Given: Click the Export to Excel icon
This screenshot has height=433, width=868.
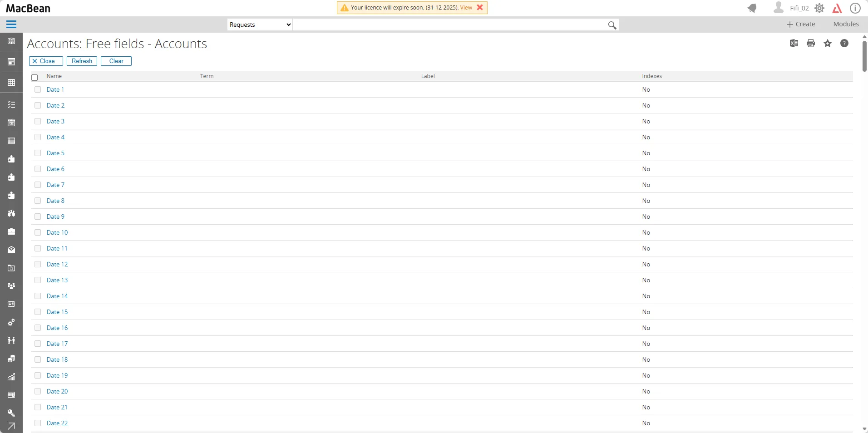Looking at the screenshot, I should 794,44.
